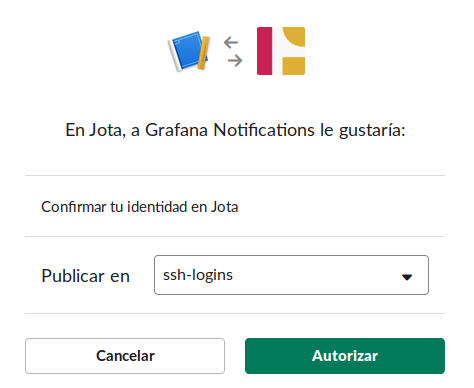Click the Jota workspace logo
This screenshot has height=388, width=474.
(x=281, y=51)
